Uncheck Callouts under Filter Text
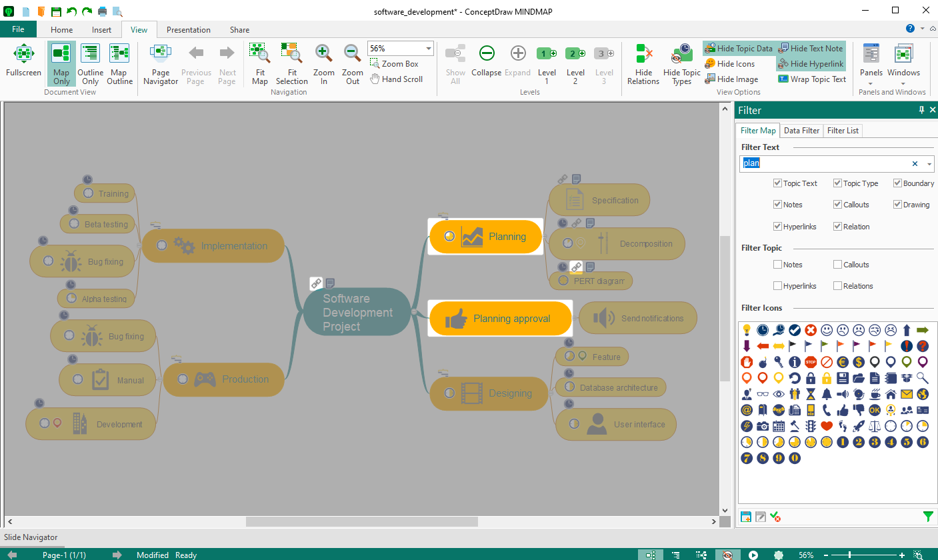Image resolution: width=938 pixels, height=560 pixels. 837,205
